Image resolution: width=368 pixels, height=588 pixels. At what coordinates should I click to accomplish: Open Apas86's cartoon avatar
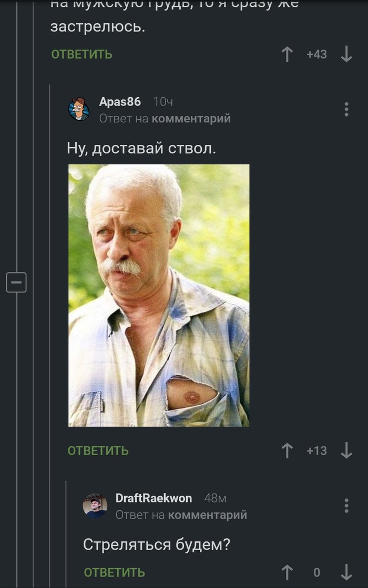79,109
